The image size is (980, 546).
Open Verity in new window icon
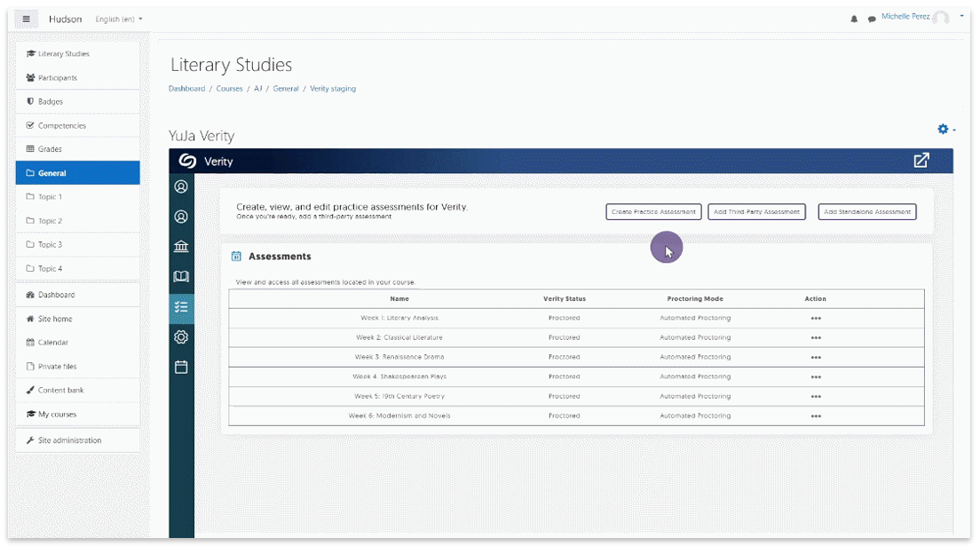[921, 161]
